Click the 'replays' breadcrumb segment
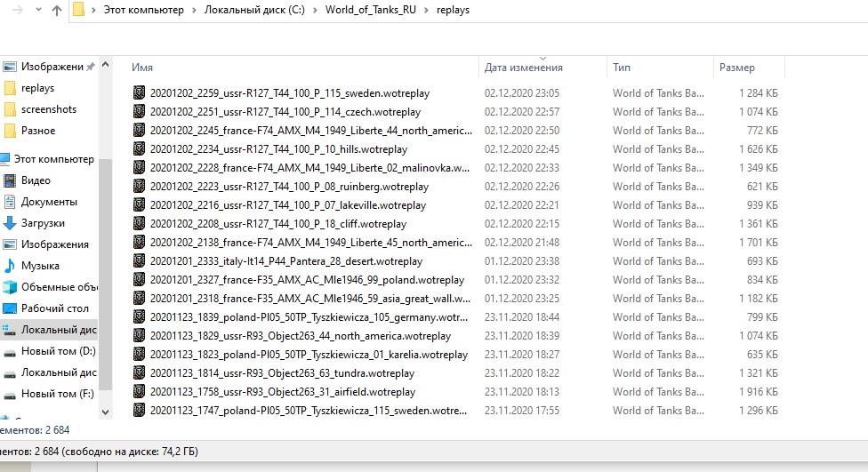868x472 pixels. (x=453, y=10)
